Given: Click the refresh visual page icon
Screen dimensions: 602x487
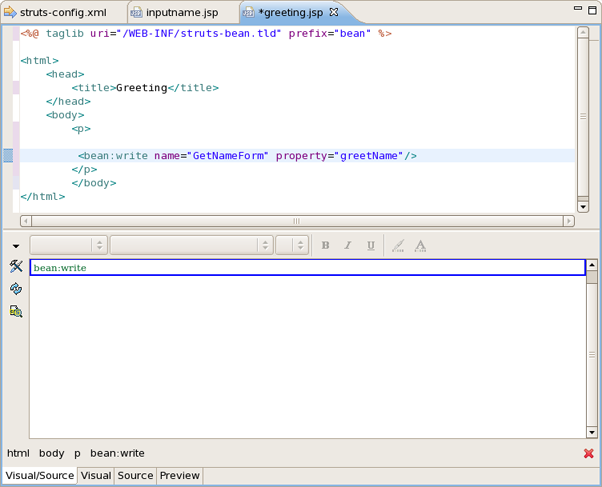Looking at the screenshot, I should tap(16, 289).
